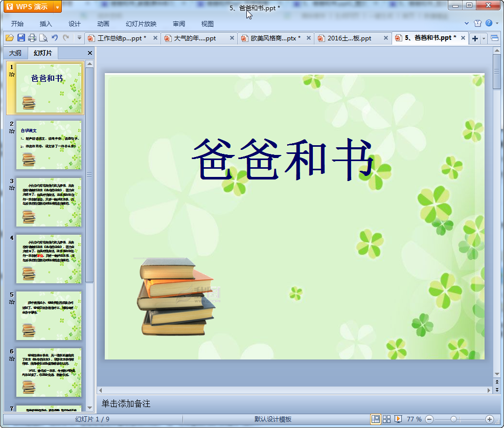504x428 pixels.
Task: Click the skin shirt icon in menu bar
Action: pyautogui.click(x=477, y=23)
